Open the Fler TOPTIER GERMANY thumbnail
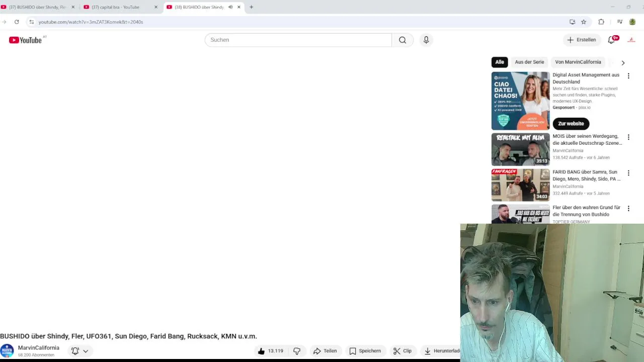644x362 pixels. (521, 214)
